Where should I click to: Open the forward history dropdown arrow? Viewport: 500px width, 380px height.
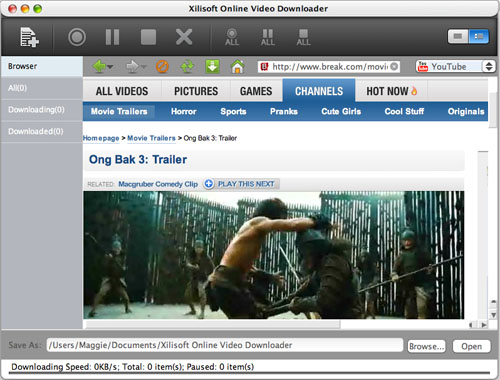(143, 67)
